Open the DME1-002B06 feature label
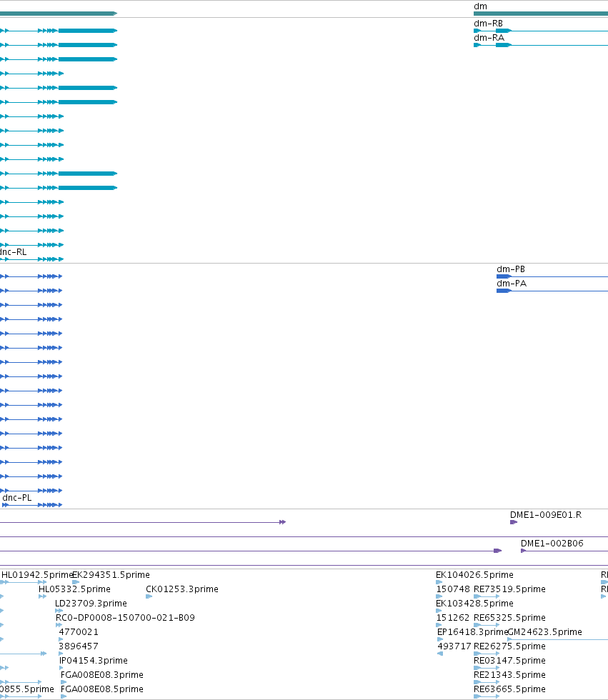This screenshot has width=608, height=700. tap(552, 544)
